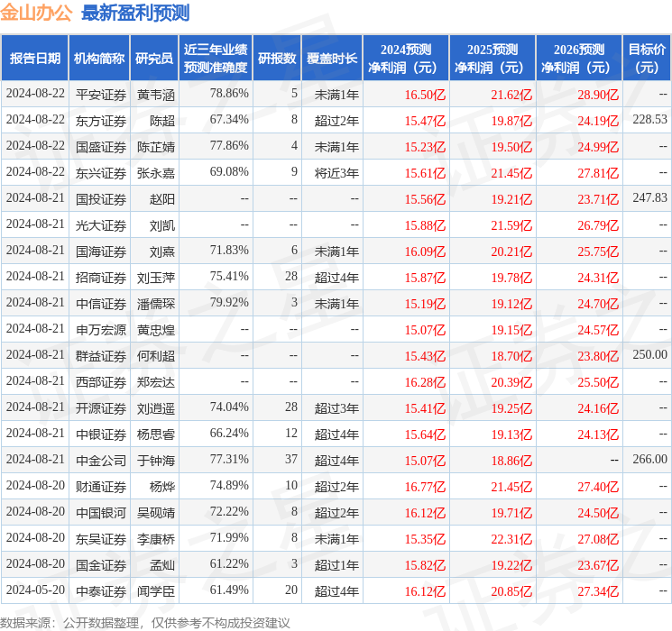
Task: Click the 覆盖时长 column header
Action: tap(332, 59)
